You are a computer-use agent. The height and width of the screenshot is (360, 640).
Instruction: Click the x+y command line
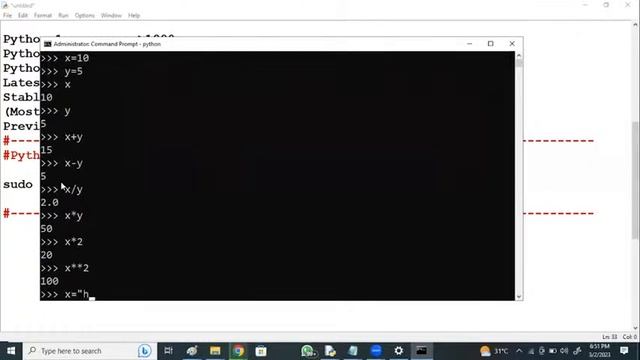pyautogui.click(x=62, y=137)
